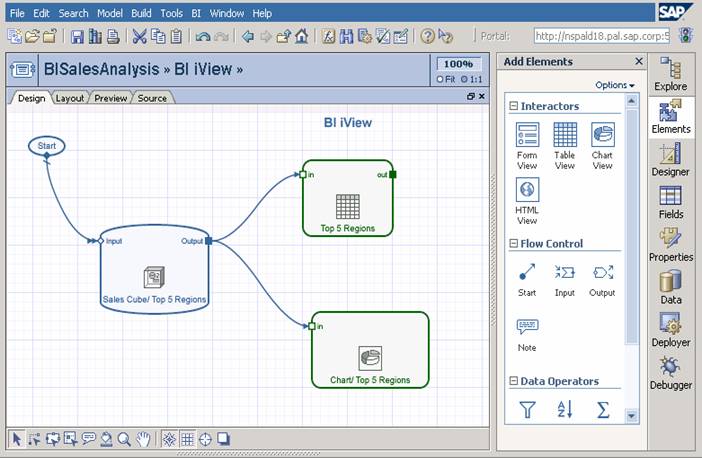Pick the Chart View element

[602, 135]
